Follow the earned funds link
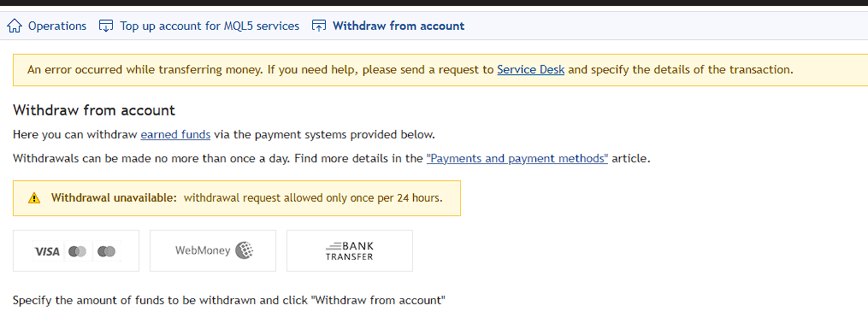 pos(175,134)
